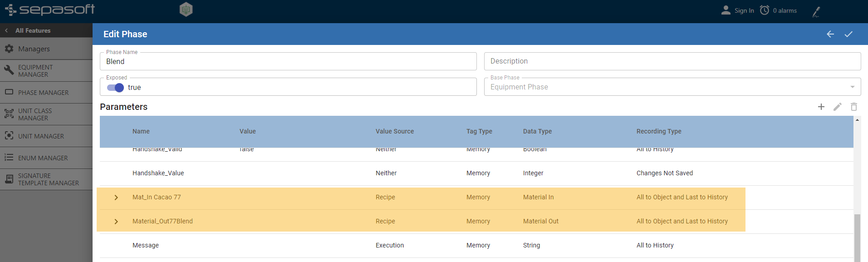This screenshot has width=868, height=262.
Task: Click the add parameter plus icon
Action: pyautogui.click(x=821, y=107)
